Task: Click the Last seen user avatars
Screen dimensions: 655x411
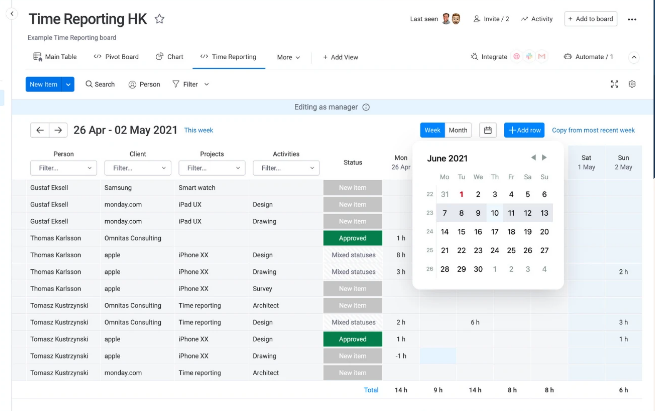Action: pyautogui.click(x=451, y=19)
